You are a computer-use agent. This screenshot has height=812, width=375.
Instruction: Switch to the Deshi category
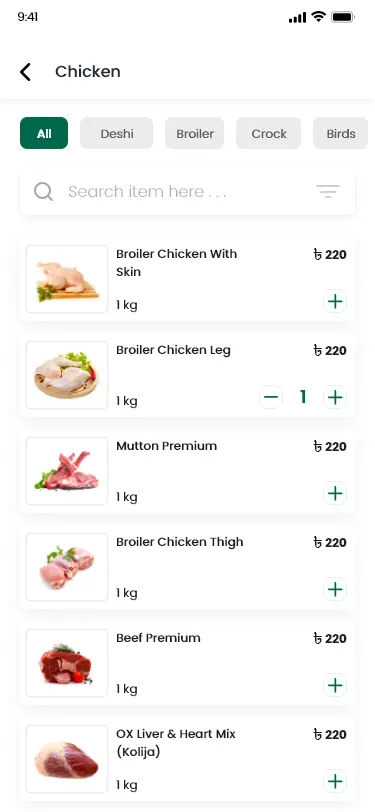(117, 133)
